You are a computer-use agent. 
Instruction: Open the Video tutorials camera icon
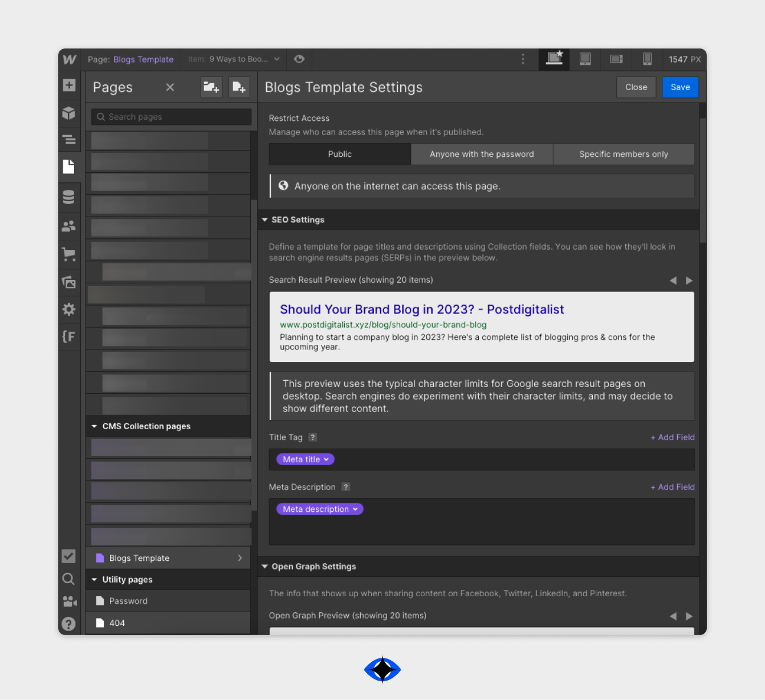(x=69, y=601)
